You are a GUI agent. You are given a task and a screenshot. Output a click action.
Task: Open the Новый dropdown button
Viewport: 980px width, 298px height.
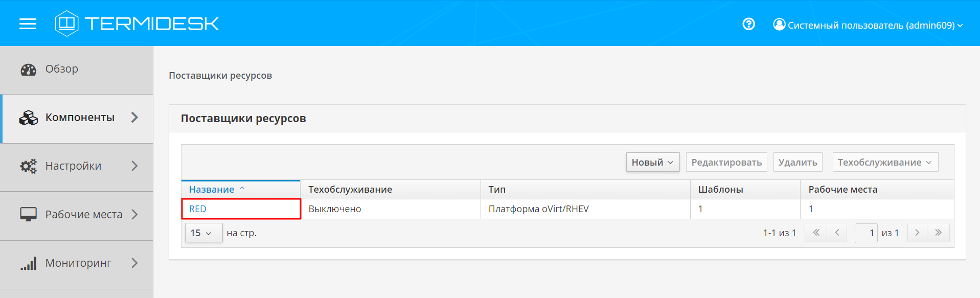[652, 163]
